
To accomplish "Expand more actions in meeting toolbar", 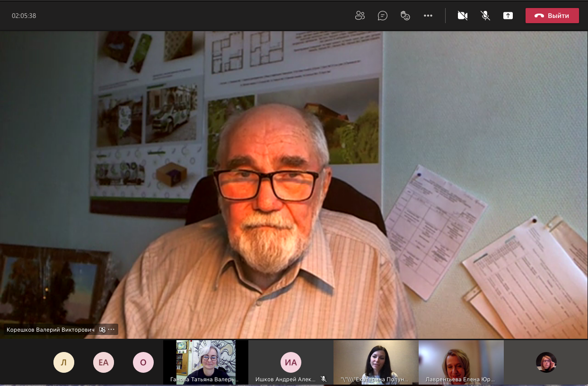I will [428, 16].
